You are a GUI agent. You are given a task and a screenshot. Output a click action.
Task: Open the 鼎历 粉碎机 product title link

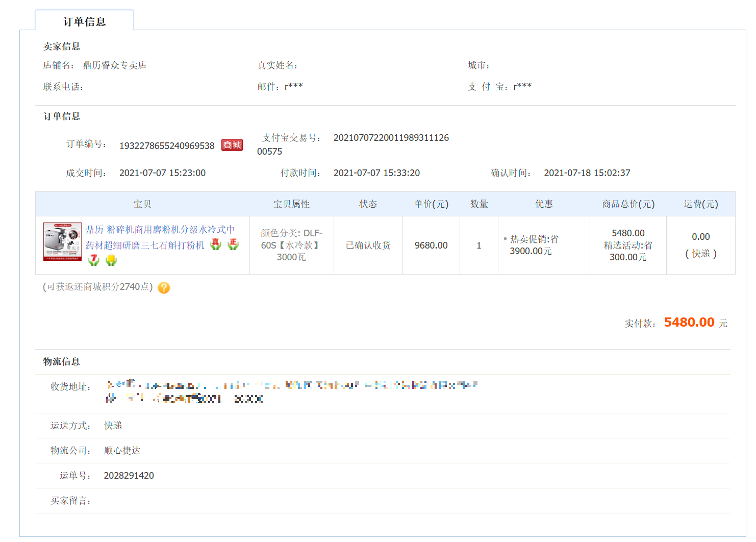[x=160, y=237]
